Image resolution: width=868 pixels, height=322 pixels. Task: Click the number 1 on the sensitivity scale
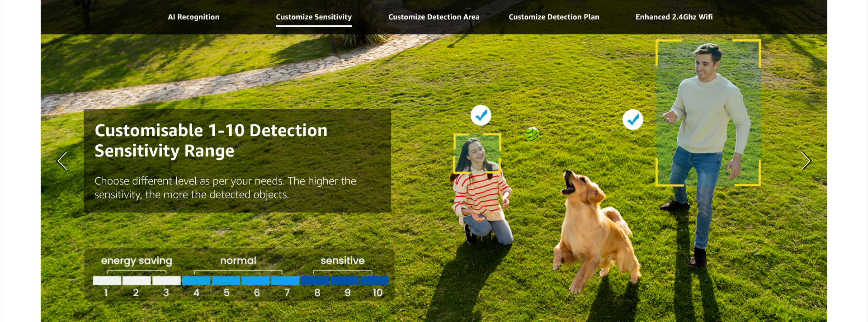[x=106, y=293]
